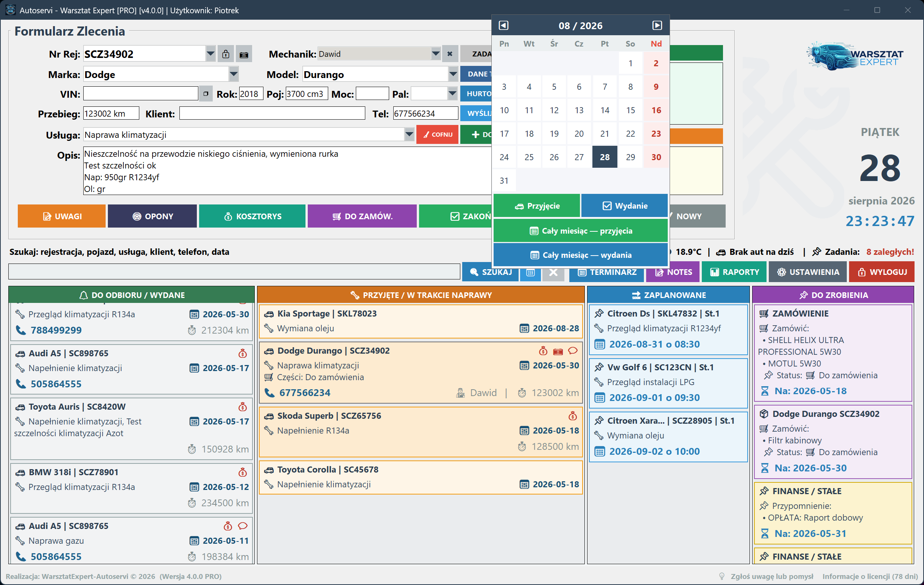924x585 pixels.
Task: Choose Cały miesiąc — przyjęcia filter
Action: click(x=580, y=231)
